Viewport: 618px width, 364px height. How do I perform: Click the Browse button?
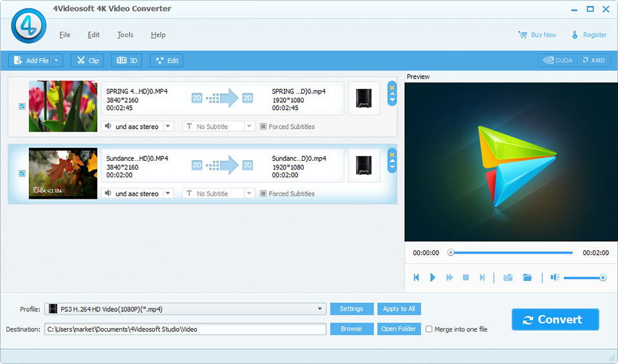click(x=351, y=329)
